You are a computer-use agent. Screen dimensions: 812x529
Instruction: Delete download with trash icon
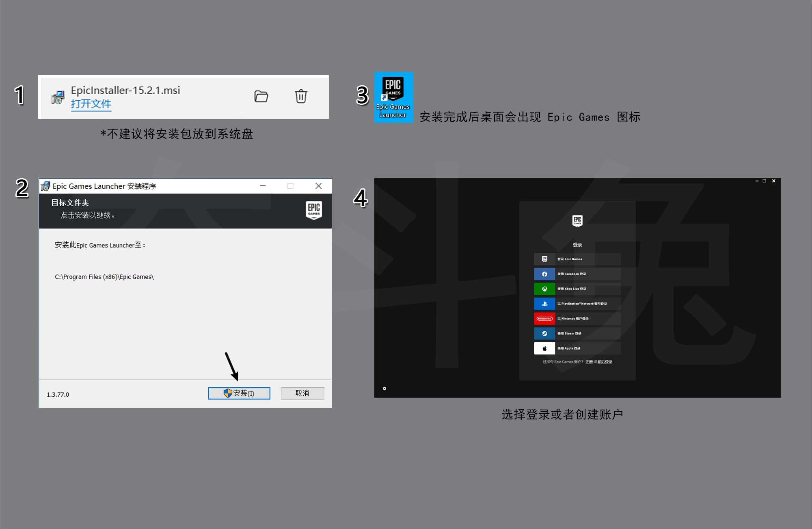coord(301,97)
